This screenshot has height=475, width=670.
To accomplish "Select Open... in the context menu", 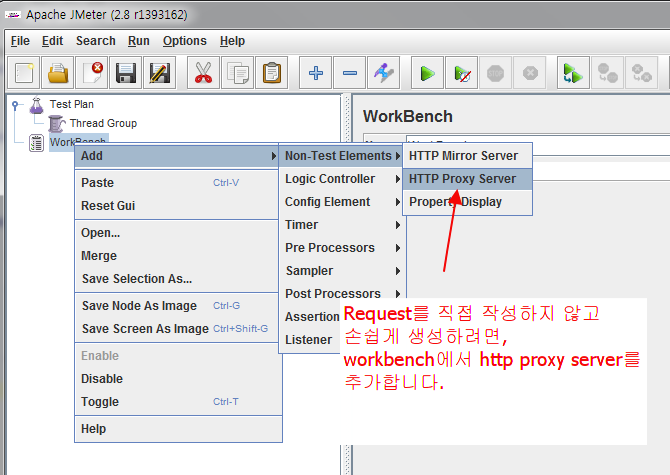I will [176, 233].
